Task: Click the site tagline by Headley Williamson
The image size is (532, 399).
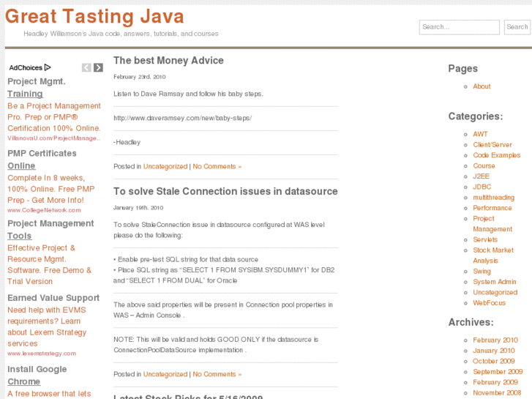Action: click(x=121, y=34)
